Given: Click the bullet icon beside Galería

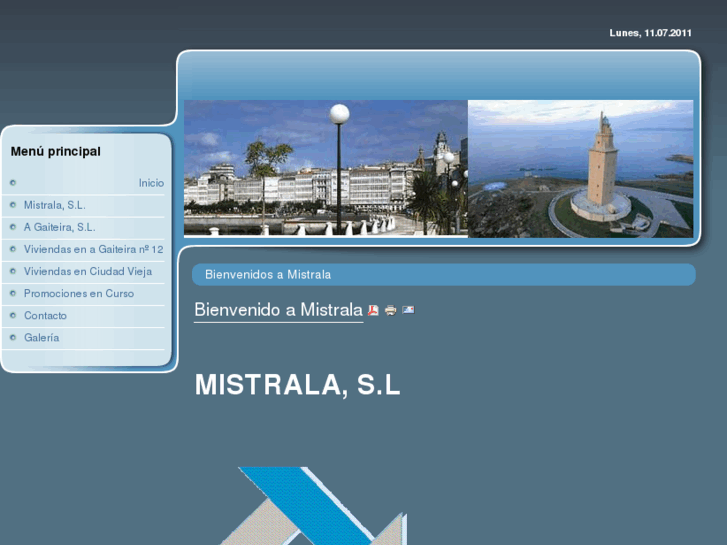Looking at the screenshot, I should click(13, 338).
